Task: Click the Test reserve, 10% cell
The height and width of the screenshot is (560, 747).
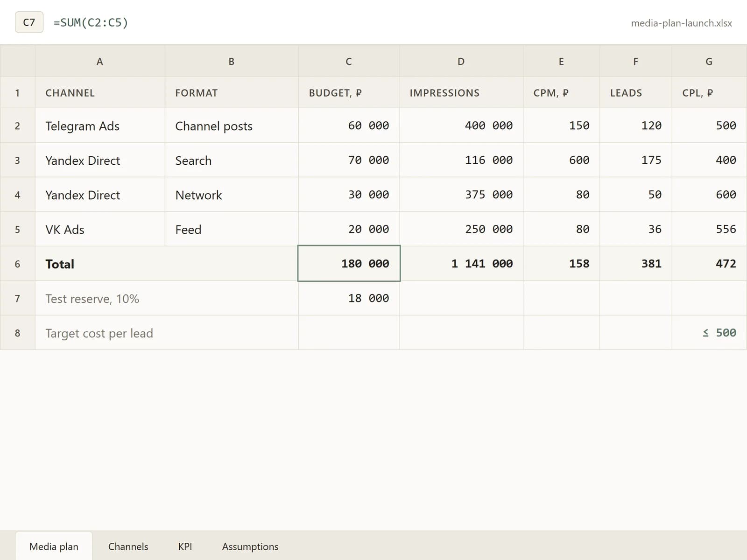Action: coord(167,298)
